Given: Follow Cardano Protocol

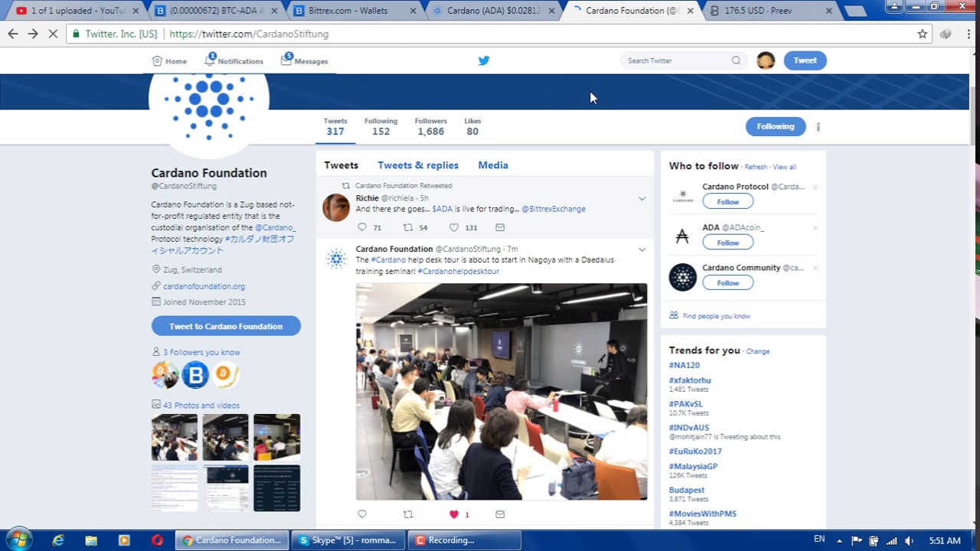Looking at the screenshot, I should pyautogui.click(x=728, y=202).
